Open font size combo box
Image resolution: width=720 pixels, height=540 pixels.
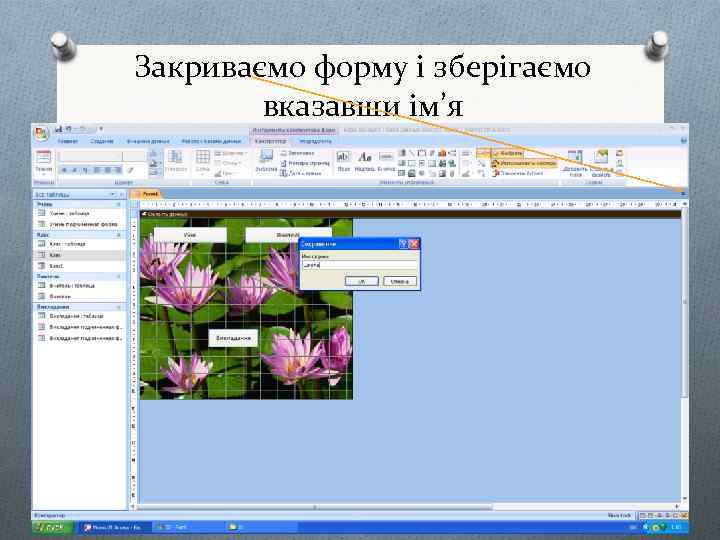134,157
